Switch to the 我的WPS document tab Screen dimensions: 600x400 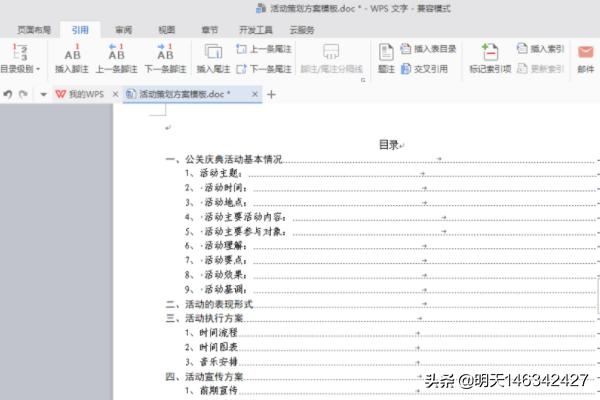(80, 94)
